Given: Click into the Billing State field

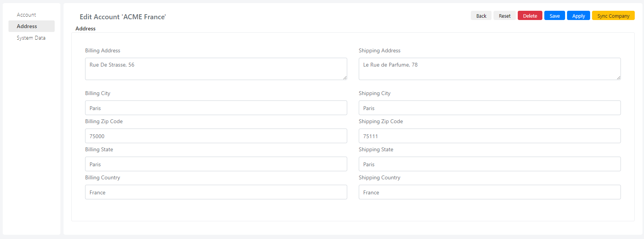Looking at the screenshot, I should pos(216,164).
